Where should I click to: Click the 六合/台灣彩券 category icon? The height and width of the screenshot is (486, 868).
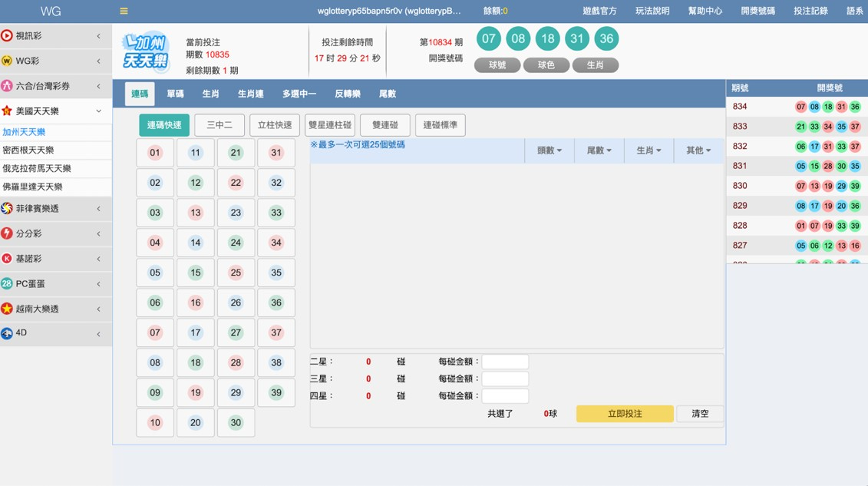click(x=7, y=86)
